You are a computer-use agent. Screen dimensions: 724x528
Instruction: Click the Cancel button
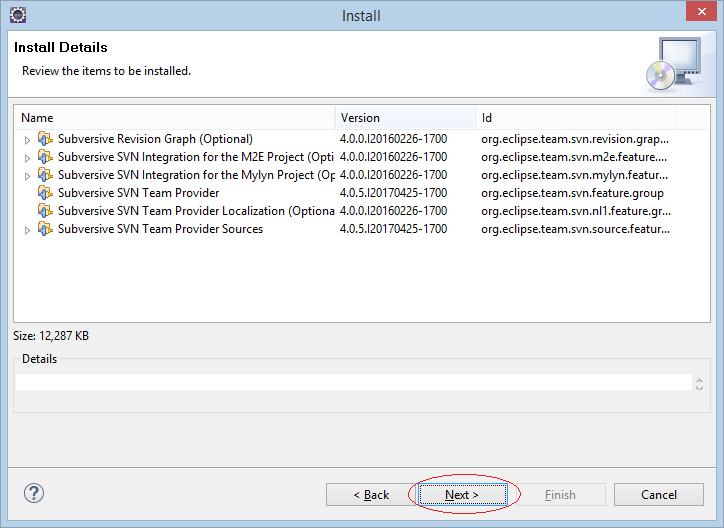click(659, 495)
